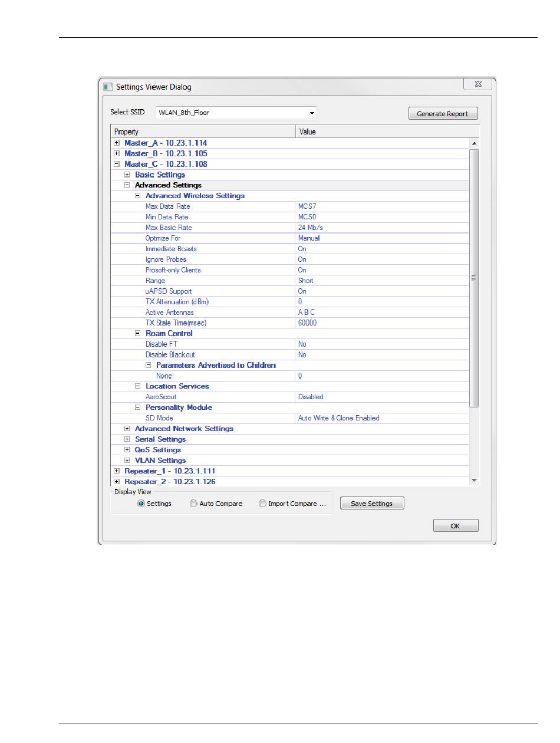This screenshot has height=743, width=560.
Task: Click the Settings Viewer Dialog title icon
Action: click(108, 87)
